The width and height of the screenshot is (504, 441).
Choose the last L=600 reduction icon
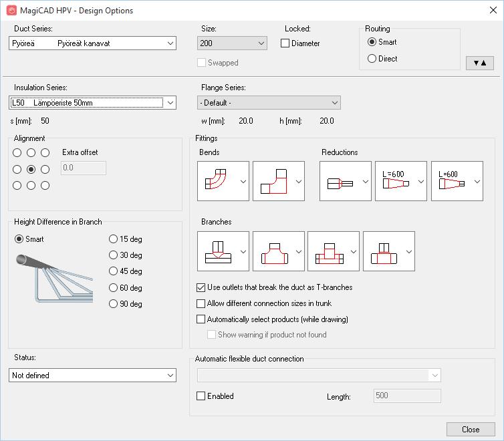click(452, 180)
